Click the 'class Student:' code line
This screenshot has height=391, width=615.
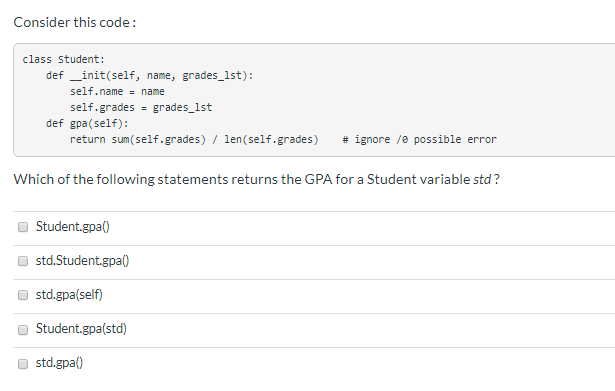pos(64,59)
